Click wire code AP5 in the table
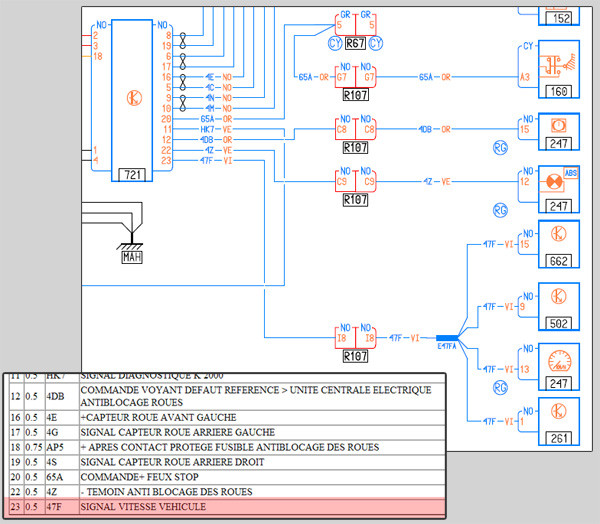Viewport: 600px width, 524px height. pyautogui.click(x=55, y=447)
